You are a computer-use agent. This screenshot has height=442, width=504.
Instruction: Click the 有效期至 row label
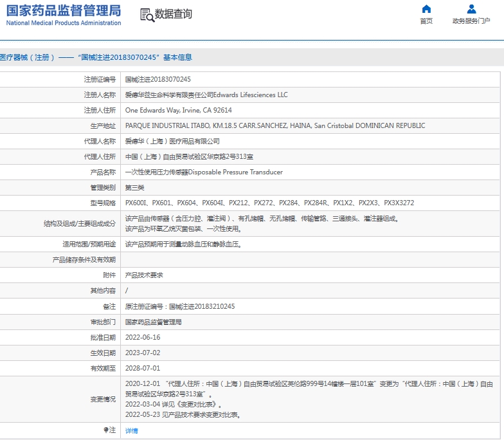[103, 368]
